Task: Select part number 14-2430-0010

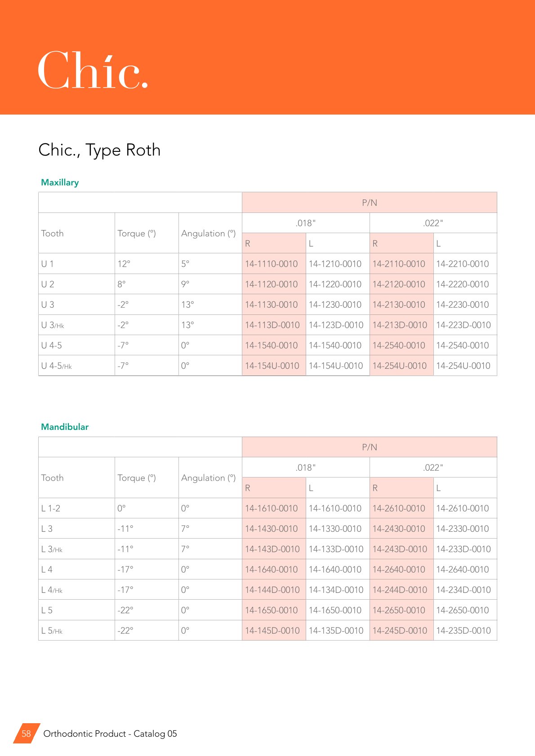Action: 399,529
